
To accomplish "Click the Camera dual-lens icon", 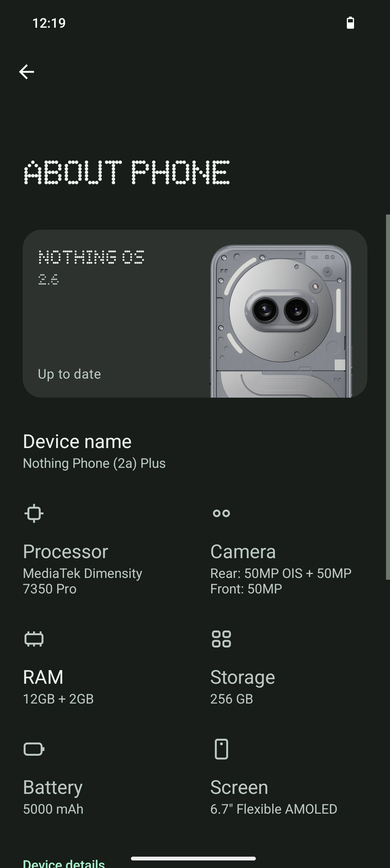I will (x=221, y=514).
